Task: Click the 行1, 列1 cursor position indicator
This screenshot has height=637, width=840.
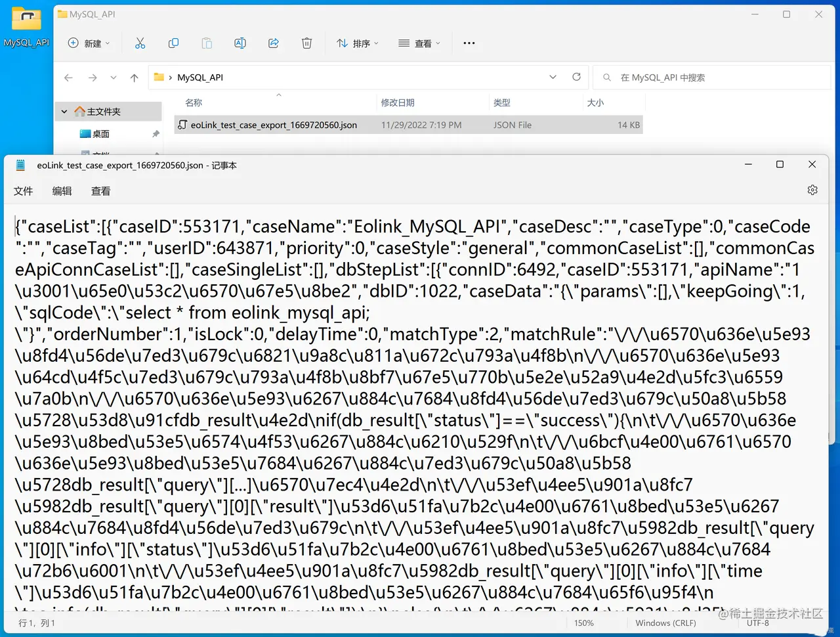Action: tap(37, 623)
